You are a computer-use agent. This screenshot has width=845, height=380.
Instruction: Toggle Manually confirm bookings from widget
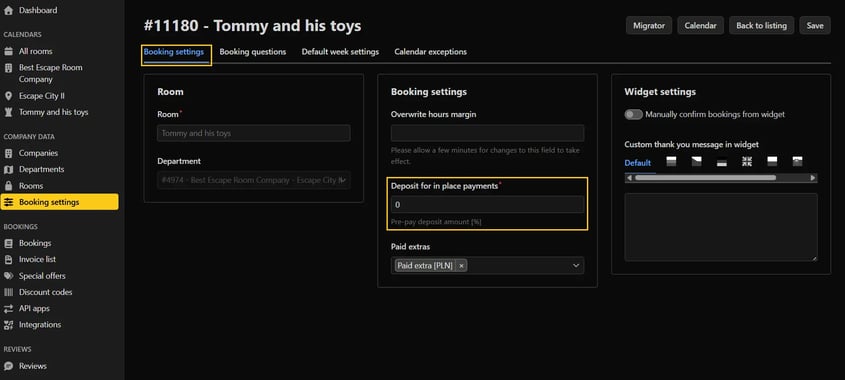tap(634, 114)
